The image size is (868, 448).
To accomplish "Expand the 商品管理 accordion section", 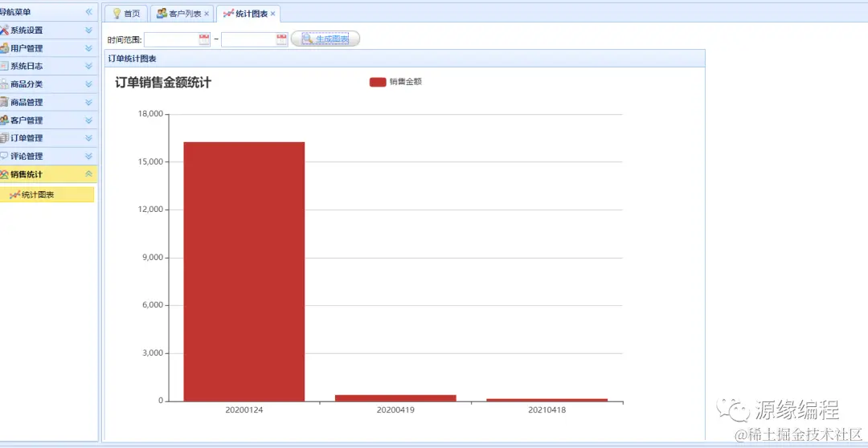I will (x=88, y=102).
